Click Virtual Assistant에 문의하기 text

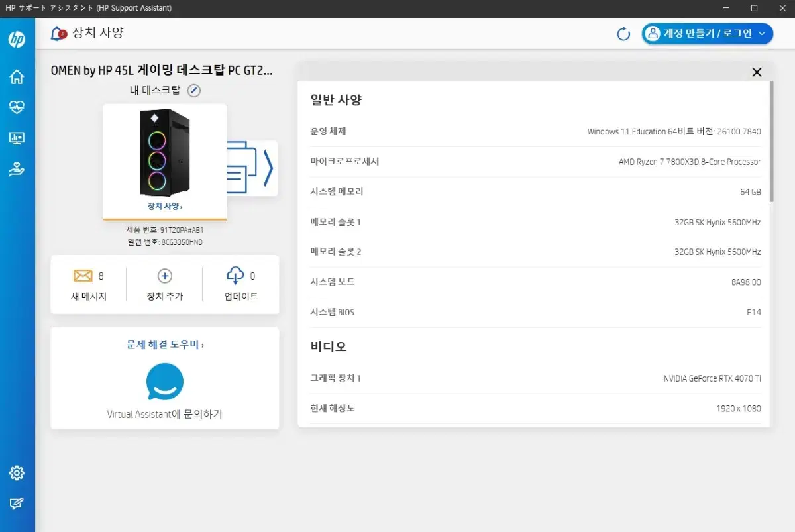tap(165, 415)
